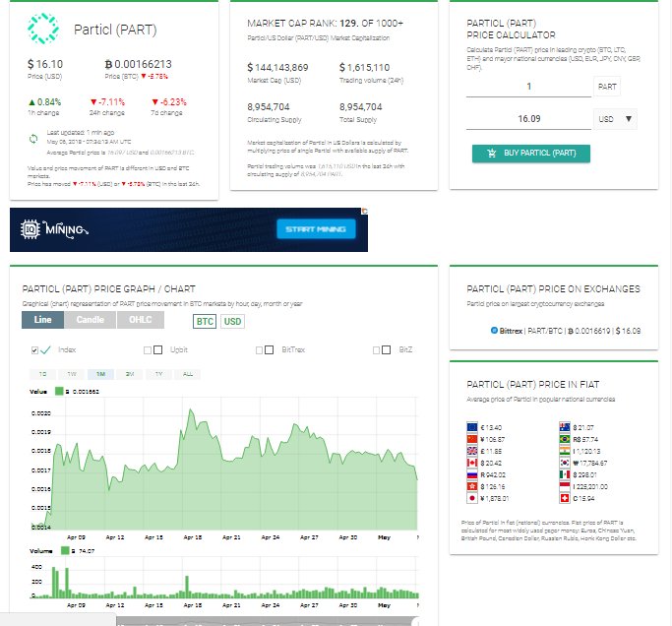672x626 pixels.
Task: Click the Indonesia flag icon
Action: pos(565,486)
